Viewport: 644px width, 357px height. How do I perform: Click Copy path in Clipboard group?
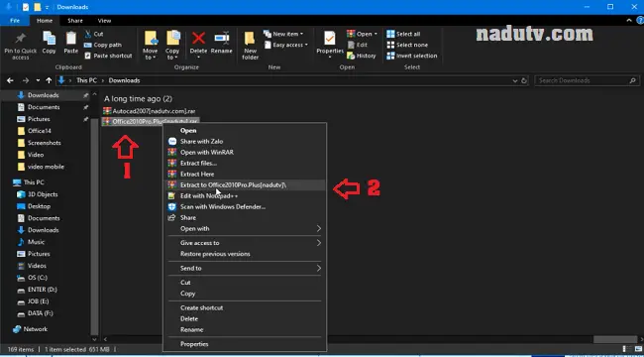point(102,45)
